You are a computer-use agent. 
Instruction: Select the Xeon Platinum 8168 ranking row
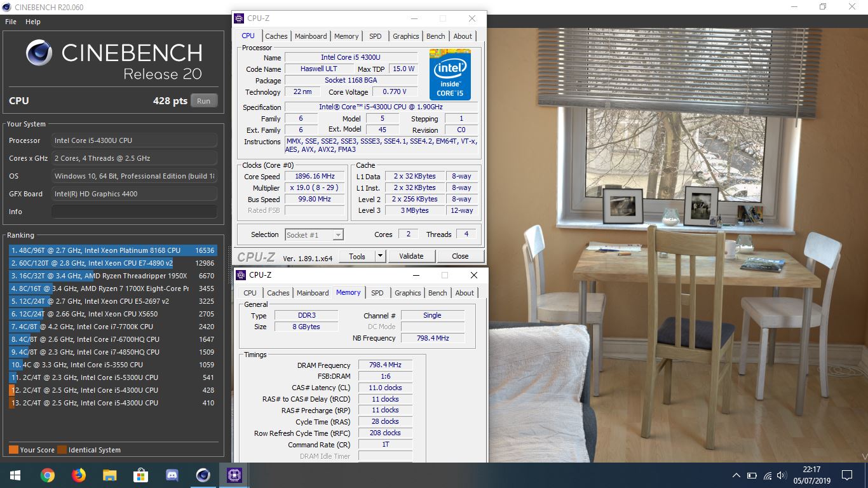[113, 250]
